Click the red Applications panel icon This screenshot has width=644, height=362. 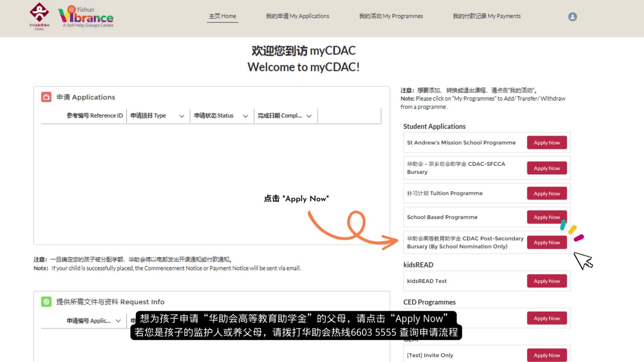coord(46,97)
